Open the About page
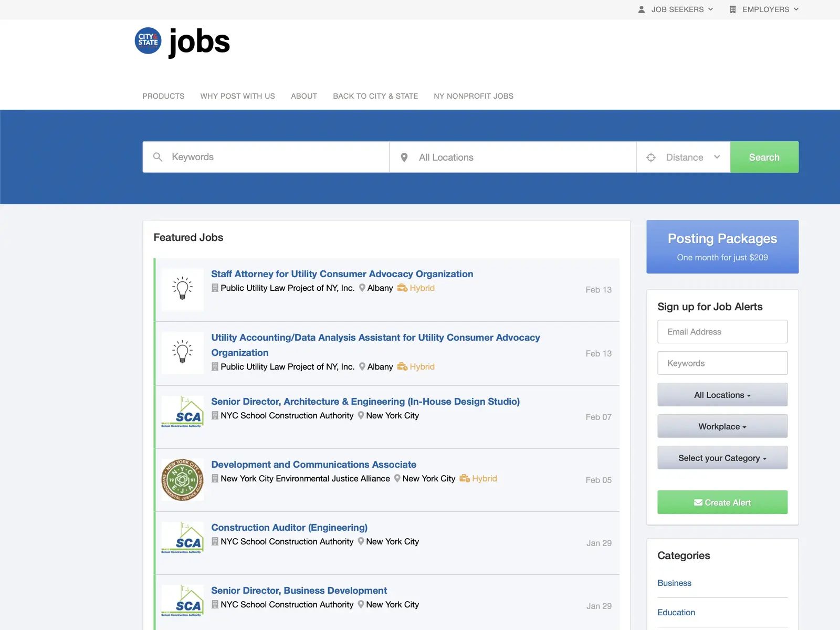This screenshot has height=630, width=840. point(304,96)
